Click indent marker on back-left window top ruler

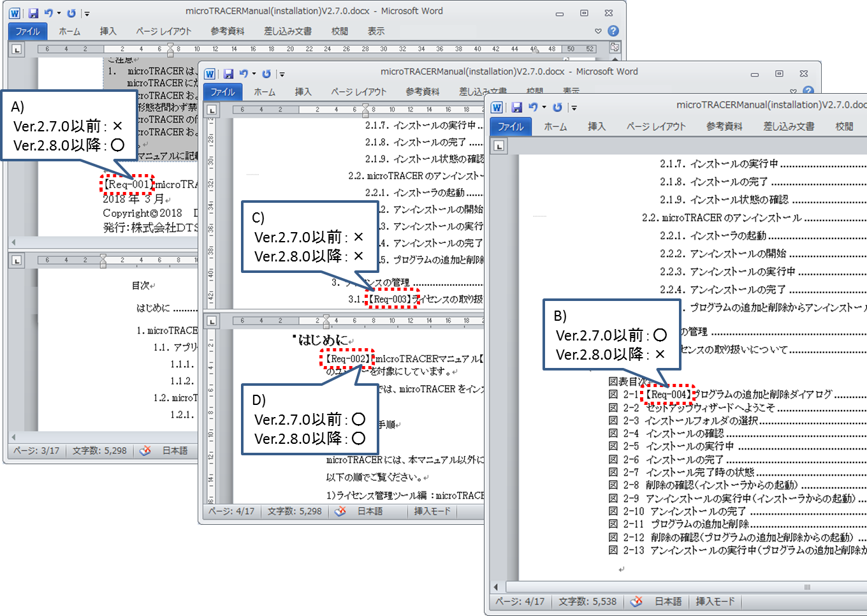point(170,49)
